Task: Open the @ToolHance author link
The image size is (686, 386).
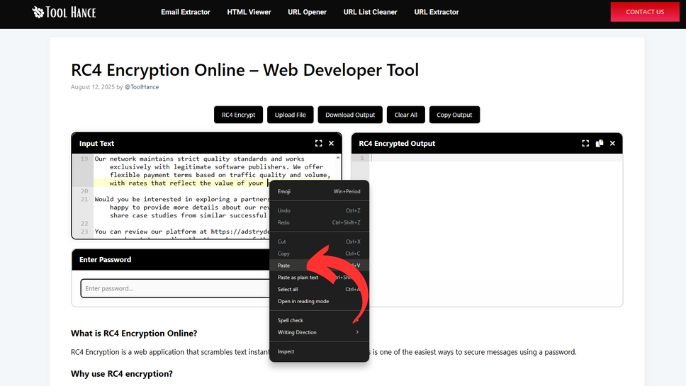Action: pyautogui.click(x=142, y=87)
